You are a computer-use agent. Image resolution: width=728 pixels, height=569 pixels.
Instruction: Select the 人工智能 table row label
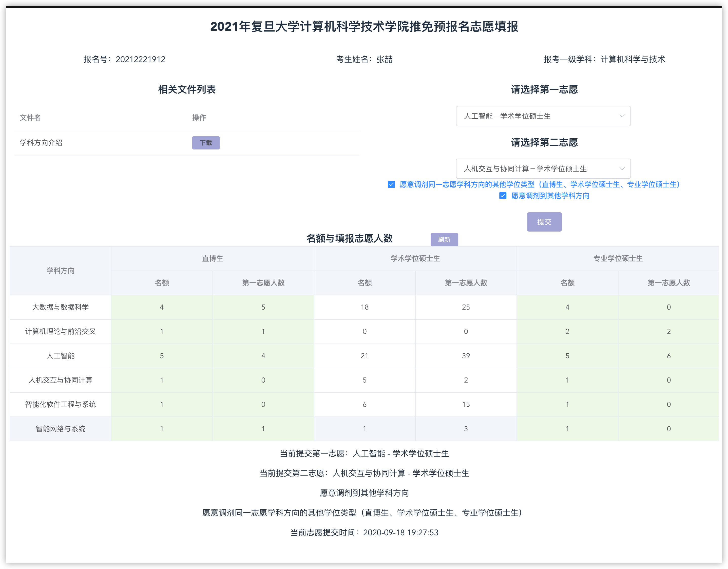tap(60, 356)
